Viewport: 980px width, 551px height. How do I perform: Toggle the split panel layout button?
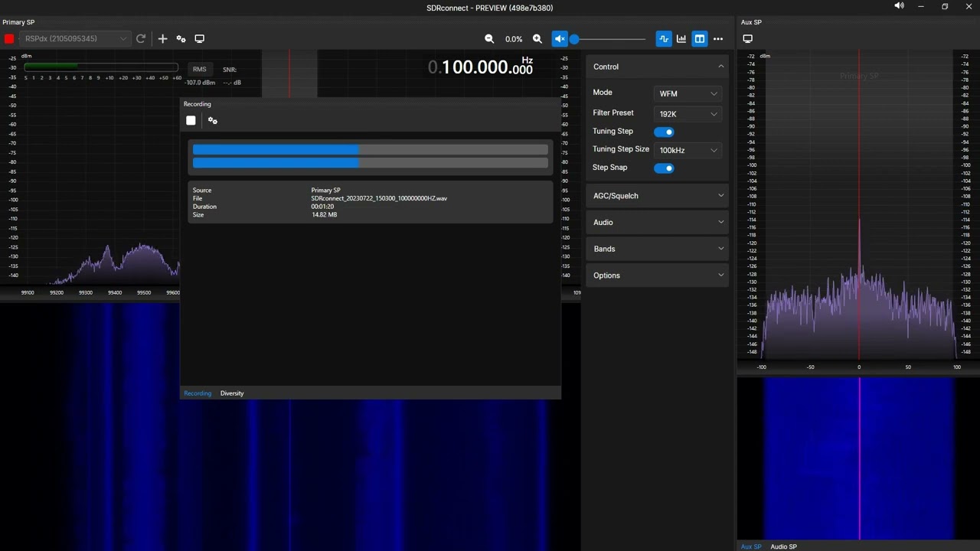(700, 39)
